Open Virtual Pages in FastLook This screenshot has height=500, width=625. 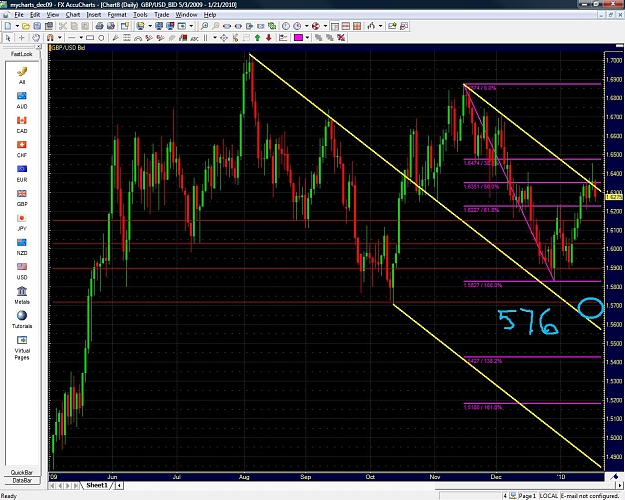(22, 348)
